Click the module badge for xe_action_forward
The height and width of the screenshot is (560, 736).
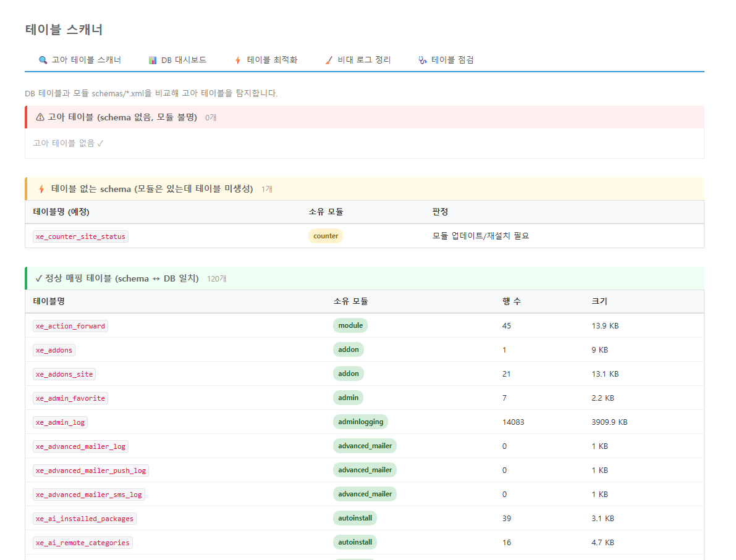[x=350, y=325]
